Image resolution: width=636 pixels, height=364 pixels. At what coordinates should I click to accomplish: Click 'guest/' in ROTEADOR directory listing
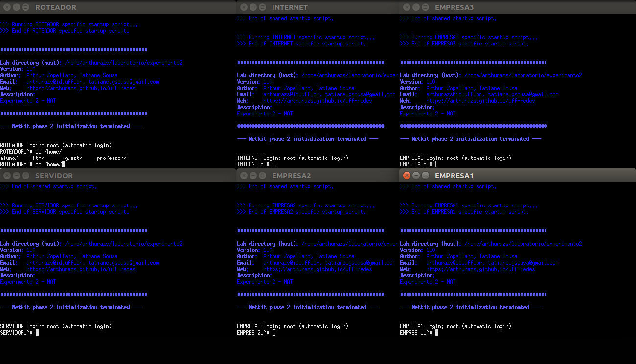click(73, 158)
